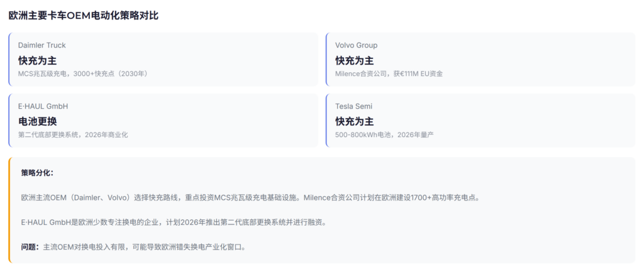644x269 pixels.
Task: Click the Milence合资公司 €111M funding description
Action: (x=389, y=74)
